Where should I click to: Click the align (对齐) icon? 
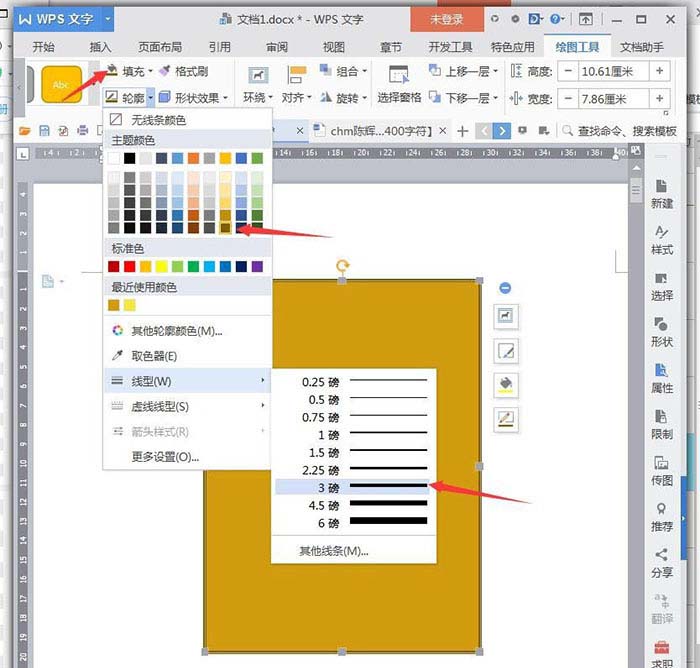click(x=296, y=75)
